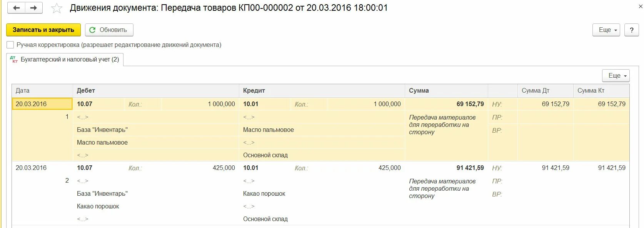The height and width of the screenshot is (228, 644).
Task: Click the Дт/Кт icon on the accounting tab
Action: point(14,60)
